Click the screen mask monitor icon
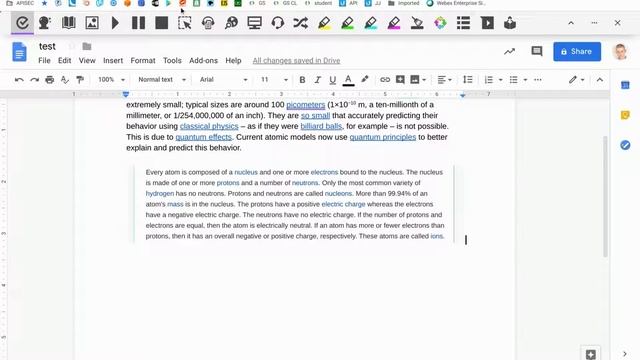This screenshot has width=640, height=360. point(255,23)
